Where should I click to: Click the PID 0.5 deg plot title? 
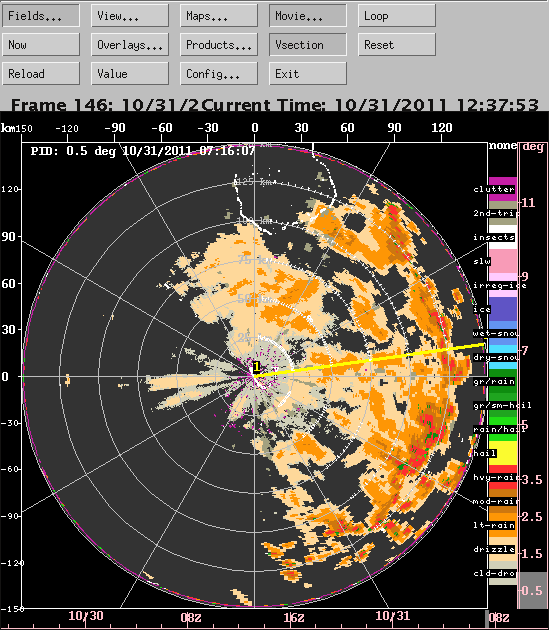point(143,151)
